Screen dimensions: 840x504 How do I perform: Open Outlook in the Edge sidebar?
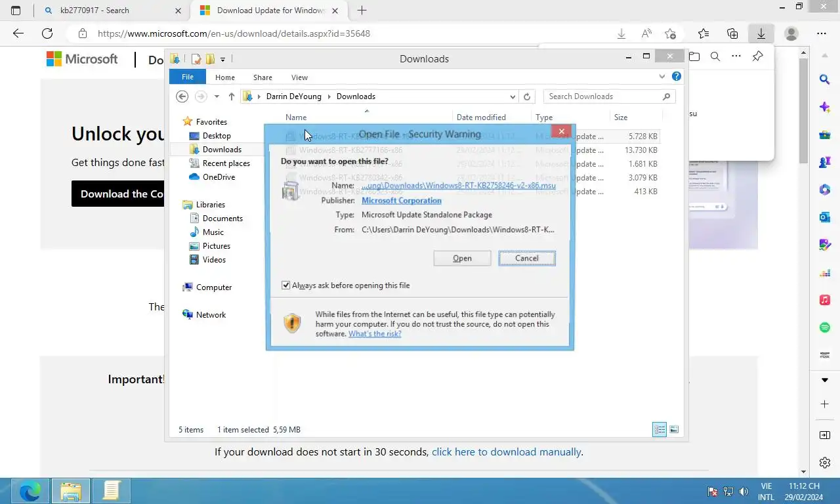(x=825, y=217)
